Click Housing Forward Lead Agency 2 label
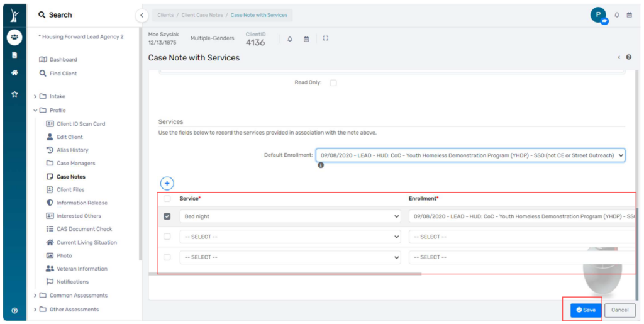Image resolution: width=644 pixels, height=324 pixels. (x=81, y=37)
